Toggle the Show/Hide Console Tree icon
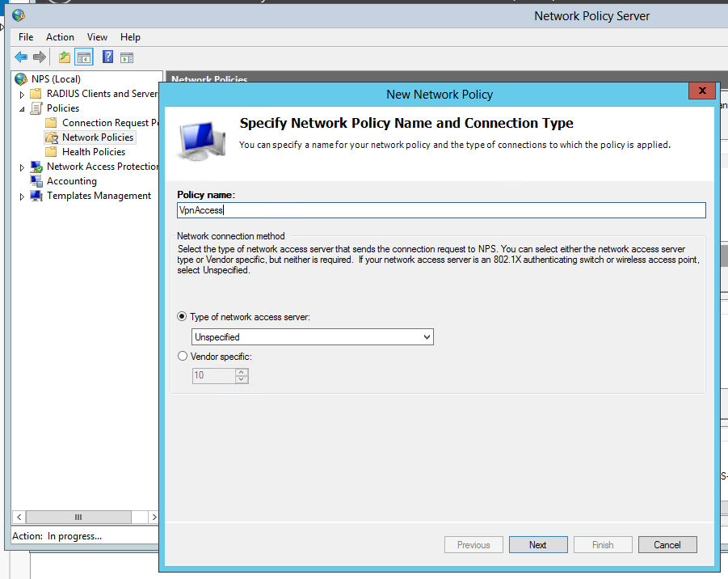 pyautogui.click(x=84, y=57)
